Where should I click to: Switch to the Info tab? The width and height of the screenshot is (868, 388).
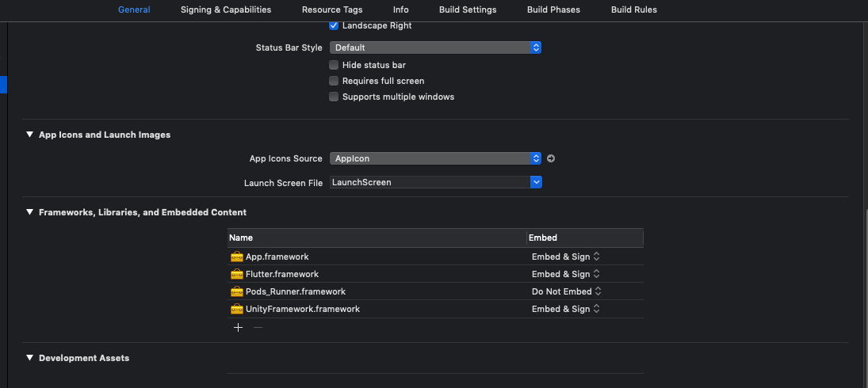click(x=401, y=10)
